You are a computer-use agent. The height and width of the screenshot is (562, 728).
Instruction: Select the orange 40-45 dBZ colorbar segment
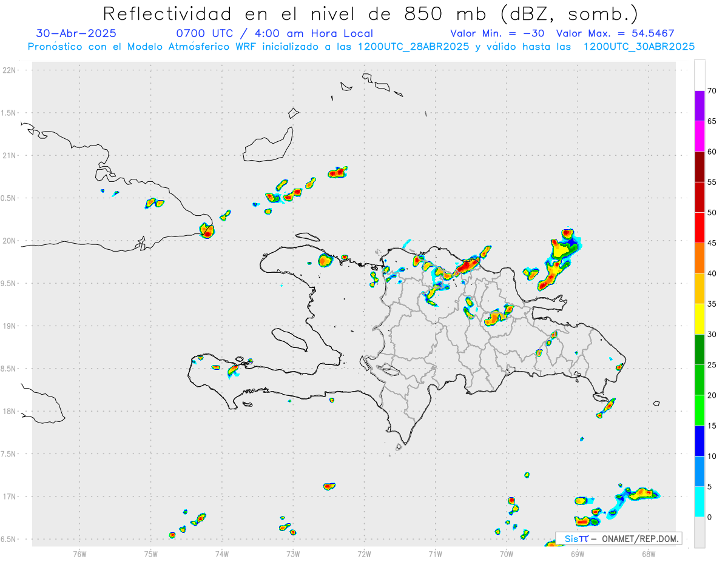(699, 258)
